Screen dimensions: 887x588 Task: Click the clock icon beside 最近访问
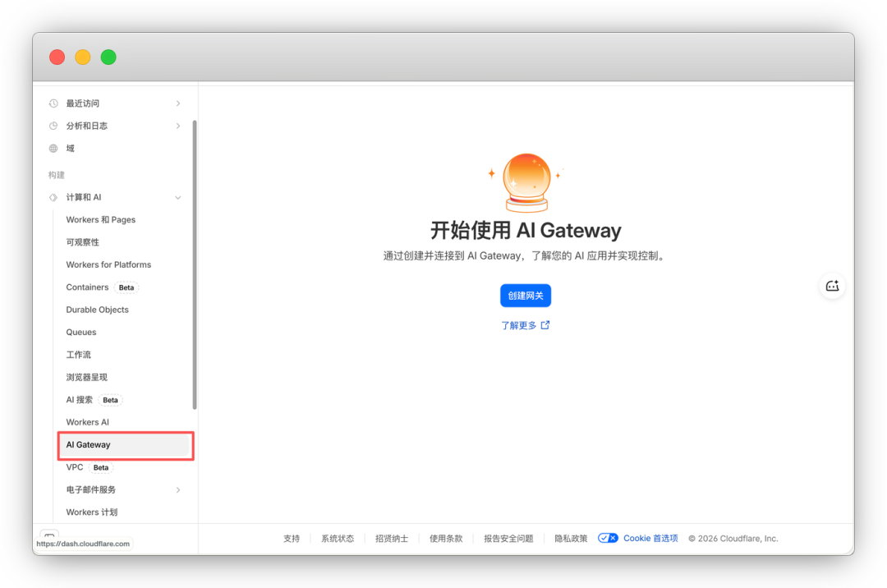(52, 103)
